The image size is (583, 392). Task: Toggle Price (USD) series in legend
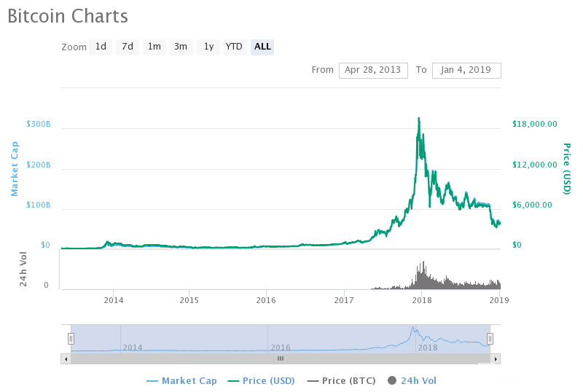tap(265, 380)
